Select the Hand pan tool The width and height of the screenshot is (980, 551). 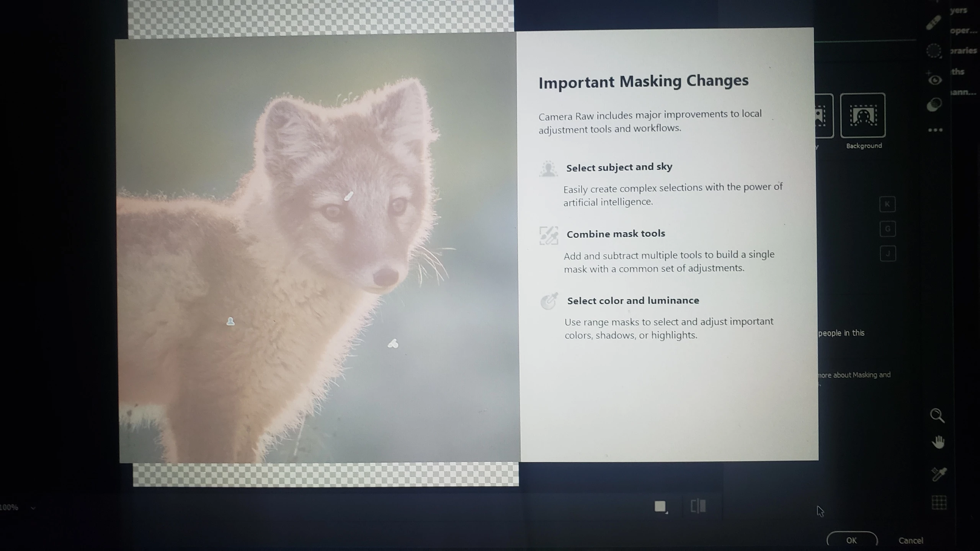point(938,442)
